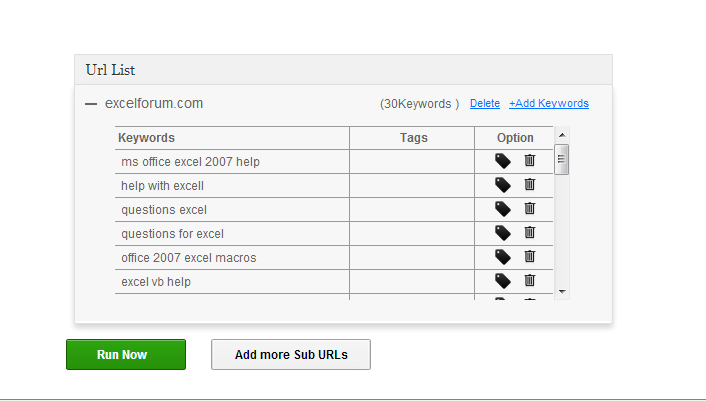Select the 'questions excel' keyword text
Viewport: 706px width, 401px height.
164,210
